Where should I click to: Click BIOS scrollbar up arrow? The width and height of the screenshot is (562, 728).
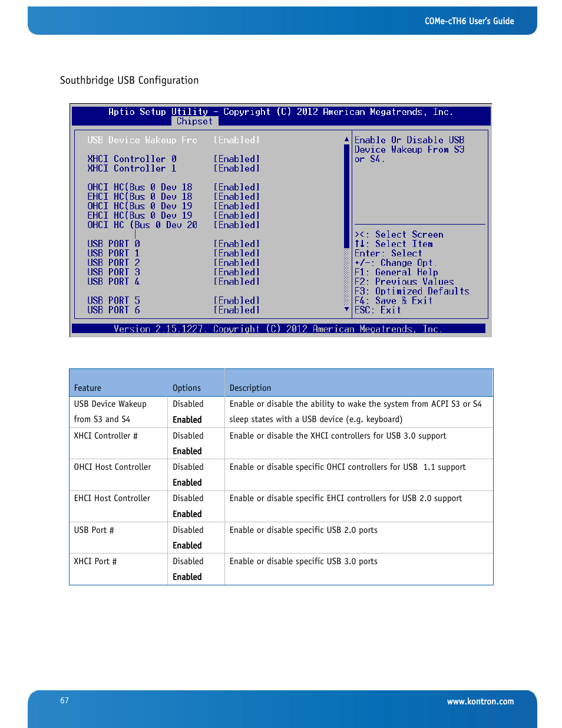(x=346, y=140)
